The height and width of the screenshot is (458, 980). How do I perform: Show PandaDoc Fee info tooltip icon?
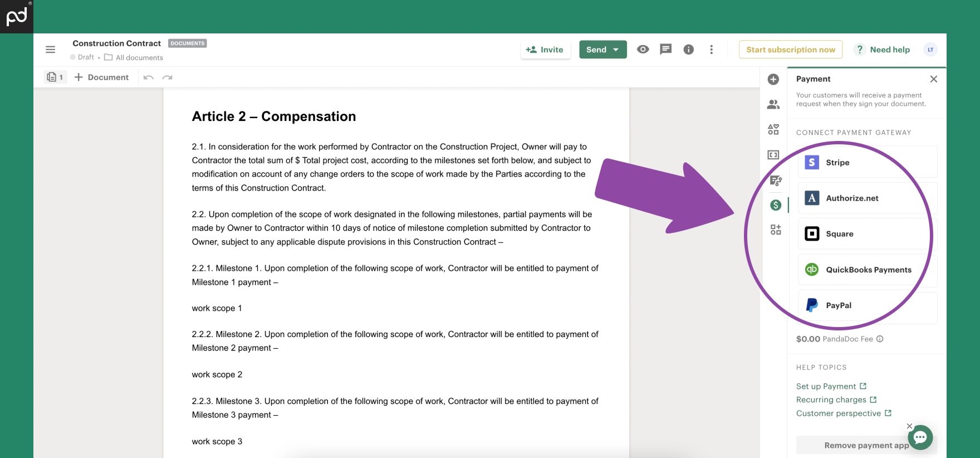tap(880, 339)
